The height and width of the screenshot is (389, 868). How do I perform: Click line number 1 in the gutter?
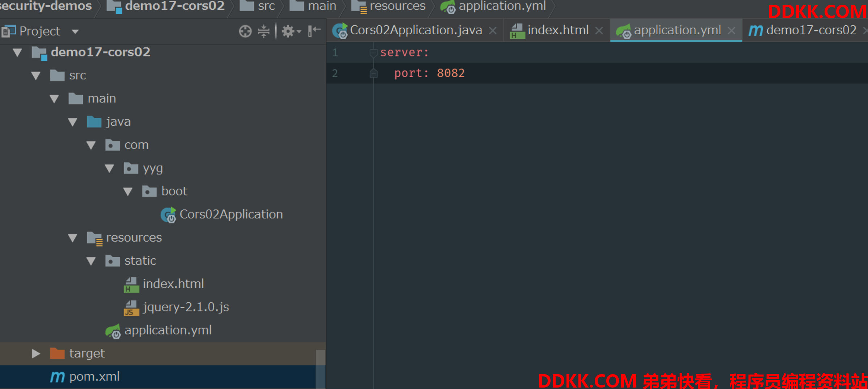(x=335, y=53)
